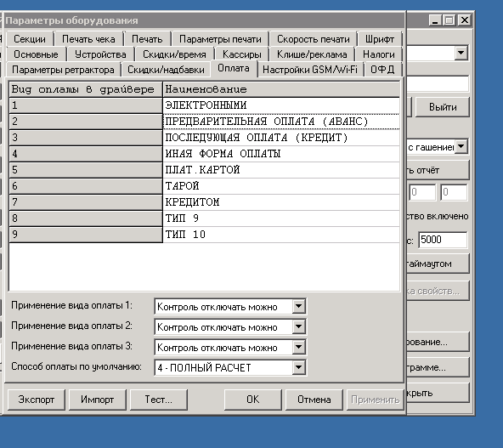Confirm with the OK button
This screenshot has height=448, width=503.
pyautogui.click(x=253, y=400)
